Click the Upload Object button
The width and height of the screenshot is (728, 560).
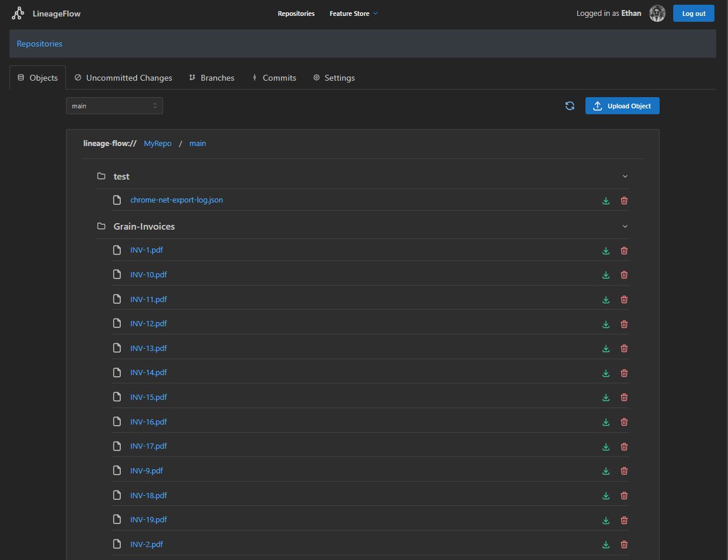pos(622,106)
